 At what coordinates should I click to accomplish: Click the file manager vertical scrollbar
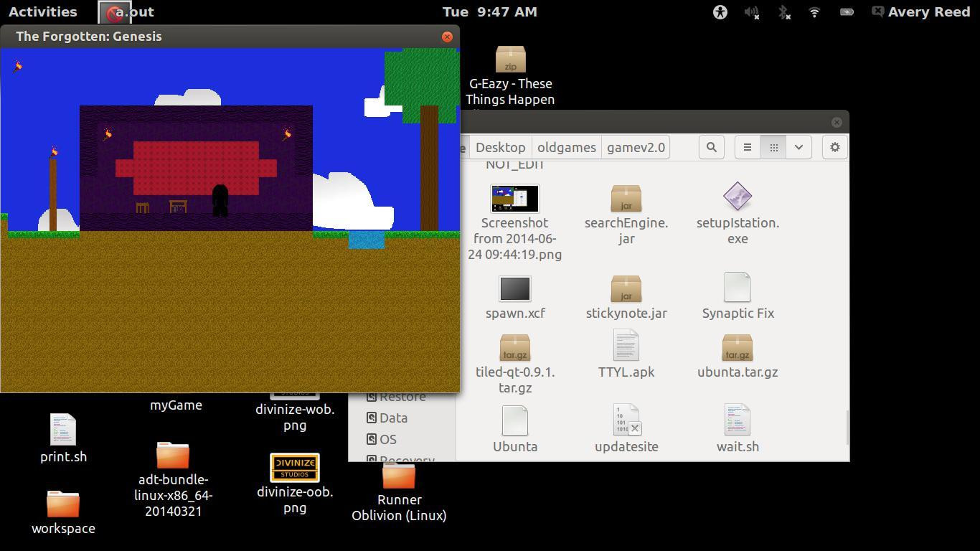(847, 427)
